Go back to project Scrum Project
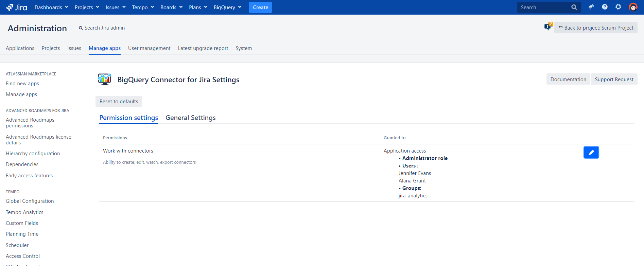Image resolution: width=644 pixels, height=266 pixels. tap(596, 28)
